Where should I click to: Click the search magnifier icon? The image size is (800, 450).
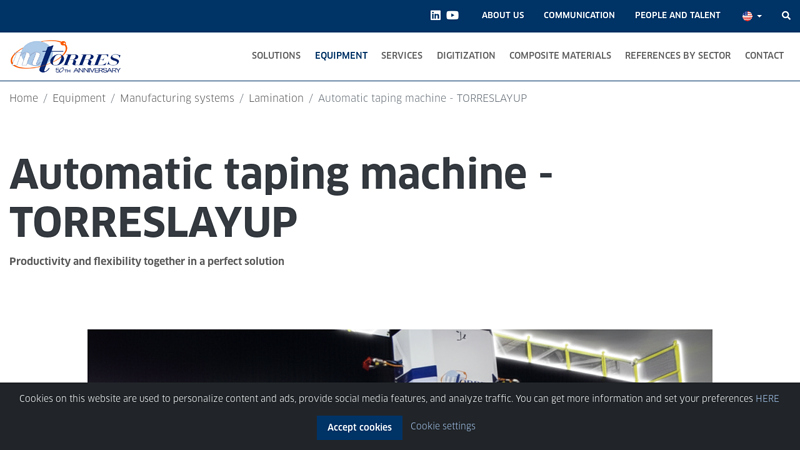tap(786, 16)
